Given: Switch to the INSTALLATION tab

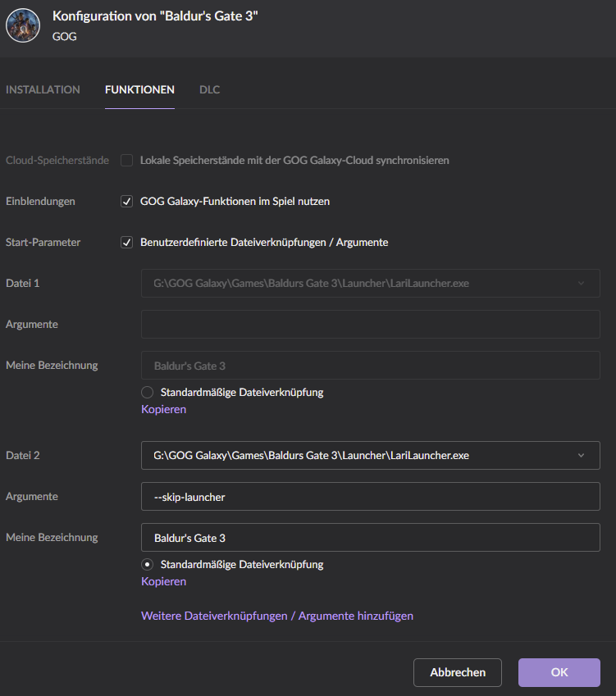Looking at the screenshot, I should point(43,89).
